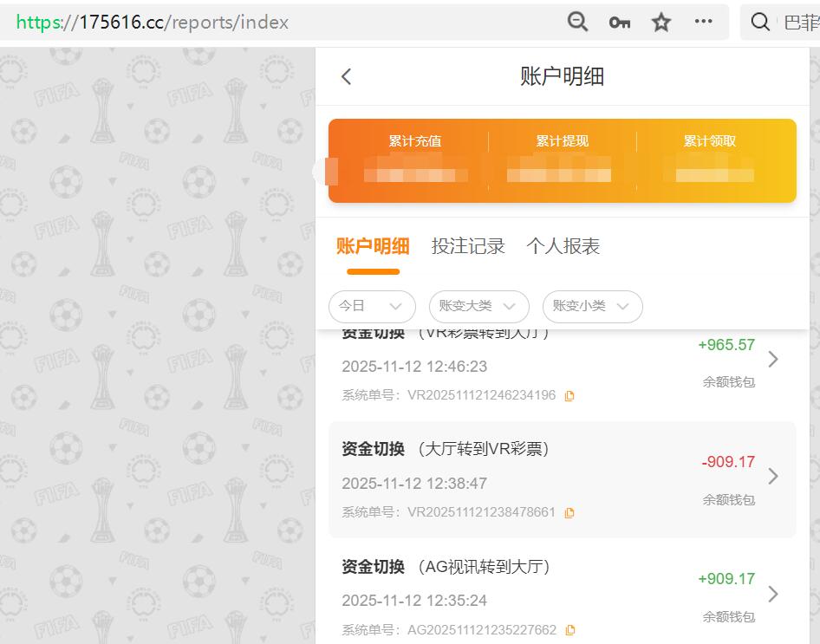Bookmark this page via the star icon

661,23
